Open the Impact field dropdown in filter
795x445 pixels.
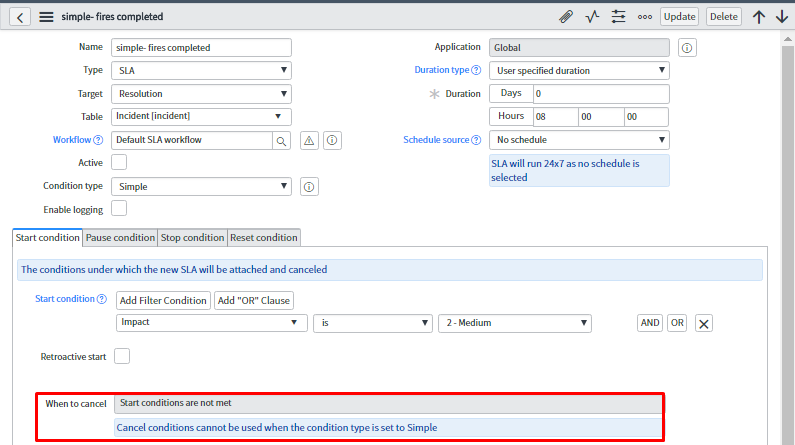(x=211, y=323)
